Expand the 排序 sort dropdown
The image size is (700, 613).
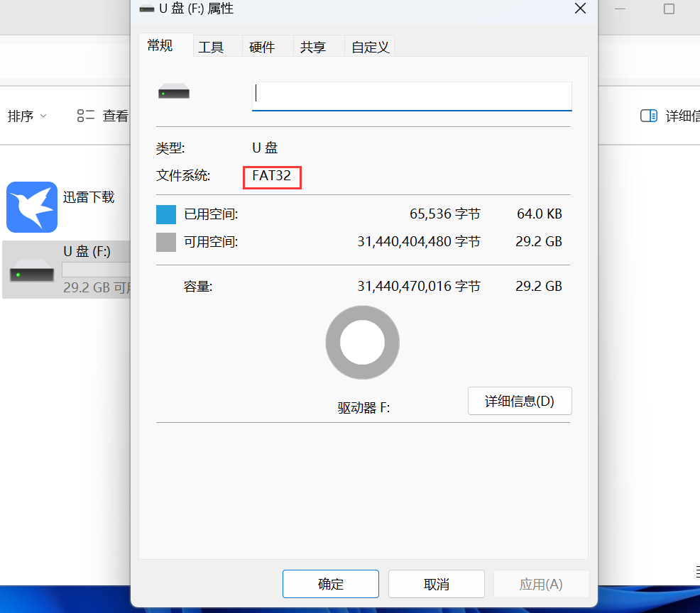pos(27,116)
